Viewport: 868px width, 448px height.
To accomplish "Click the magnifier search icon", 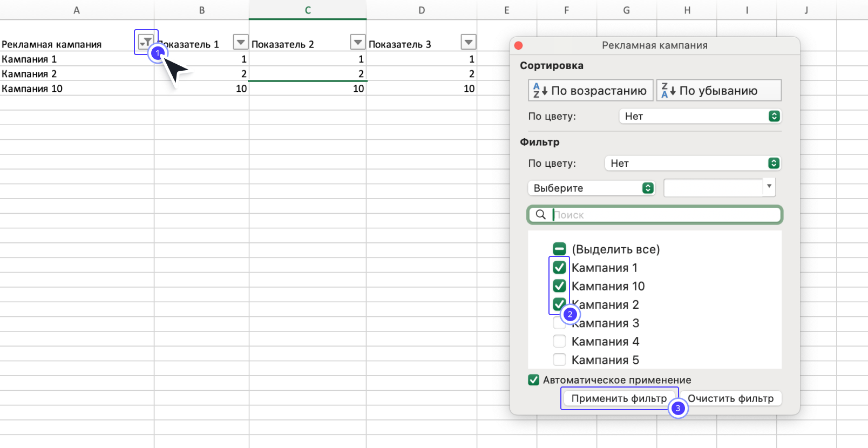I will tap(540, 215).
